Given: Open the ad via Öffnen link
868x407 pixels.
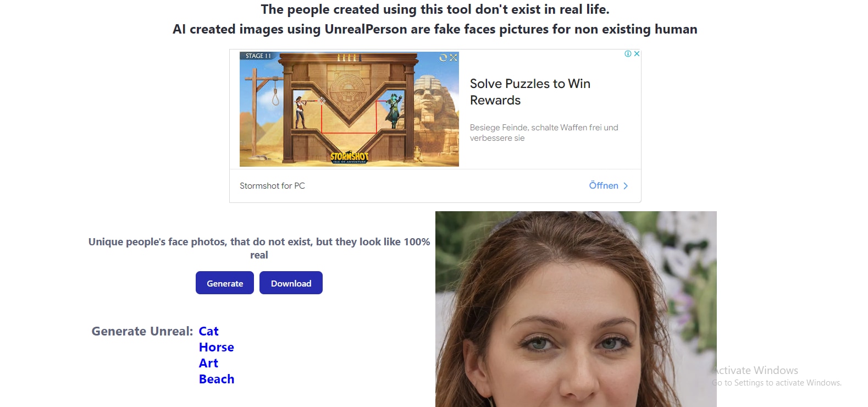Looking at the screenshot, I should [x=604, y=186].
